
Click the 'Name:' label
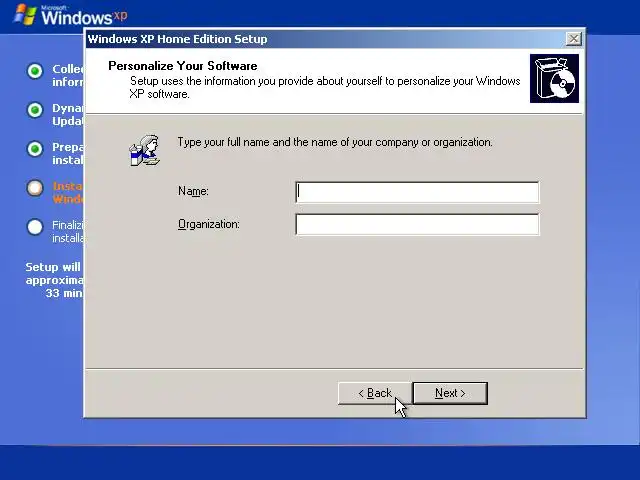193,191
